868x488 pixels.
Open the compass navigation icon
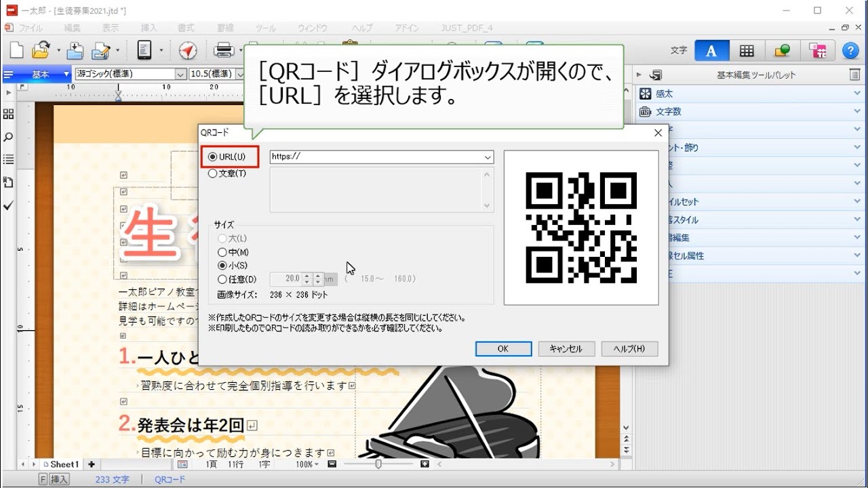point(188,50)
